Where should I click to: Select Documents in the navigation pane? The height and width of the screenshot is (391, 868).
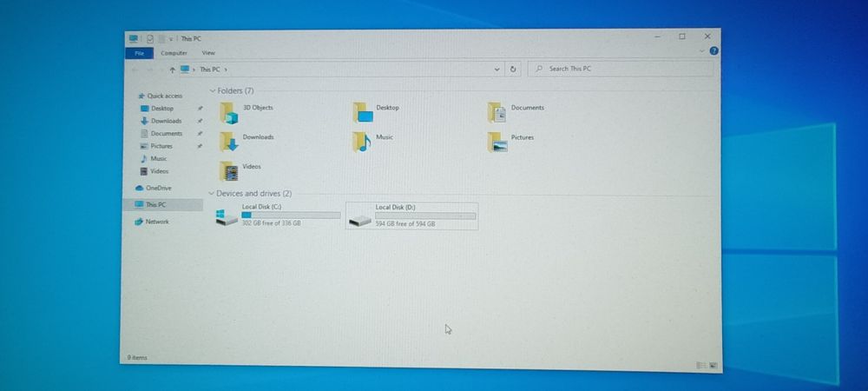(x=161, y=134)
